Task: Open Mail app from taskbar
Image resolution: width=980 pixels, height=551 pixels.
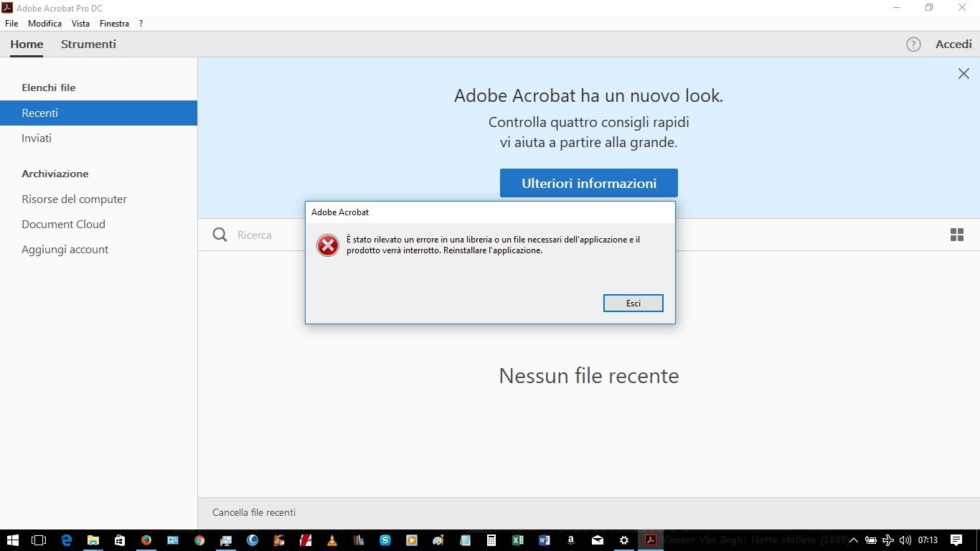Action: pyautogui.click(x=598, y=540)
